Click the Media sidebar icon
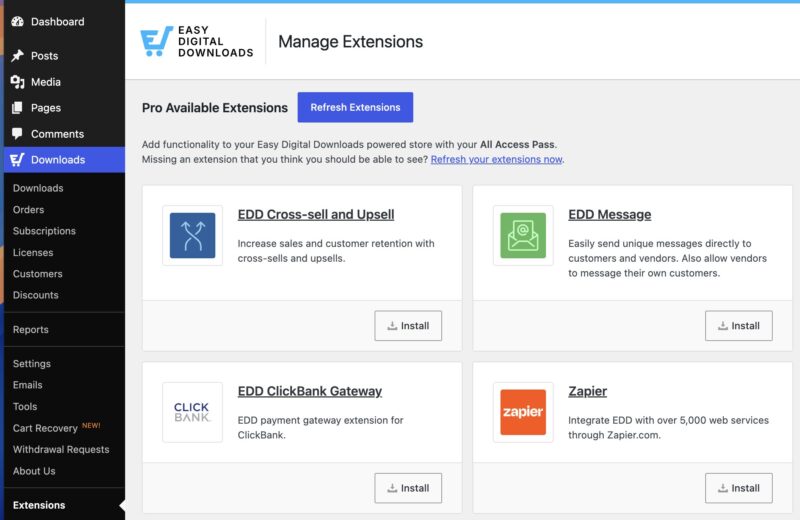 tap(17, 82)
